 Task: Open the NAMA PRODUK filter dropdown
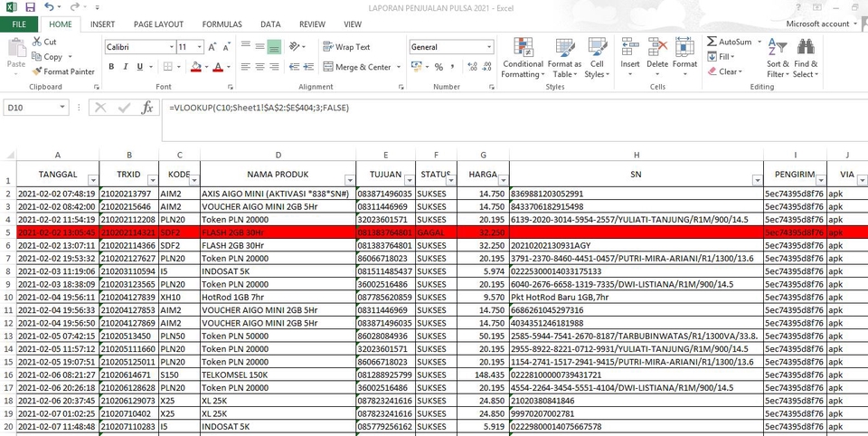click(349, 180)
